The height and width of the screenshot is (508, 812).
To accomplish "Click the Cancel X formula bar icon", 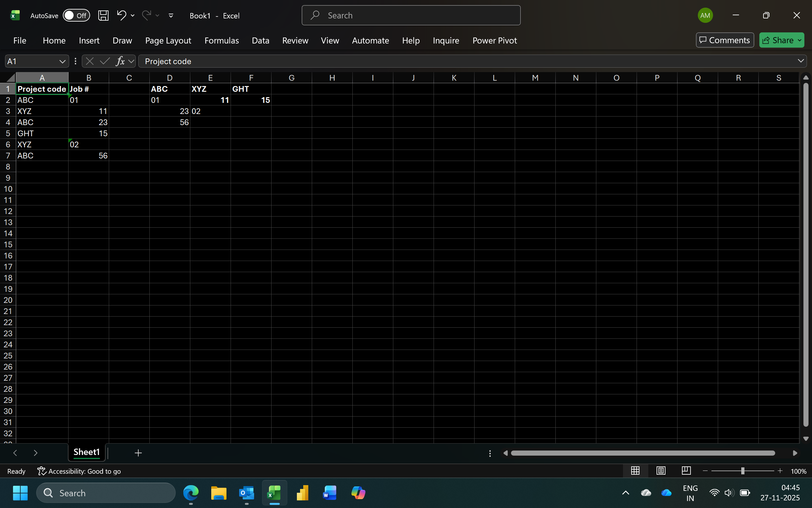I will (x=89, y=61).
